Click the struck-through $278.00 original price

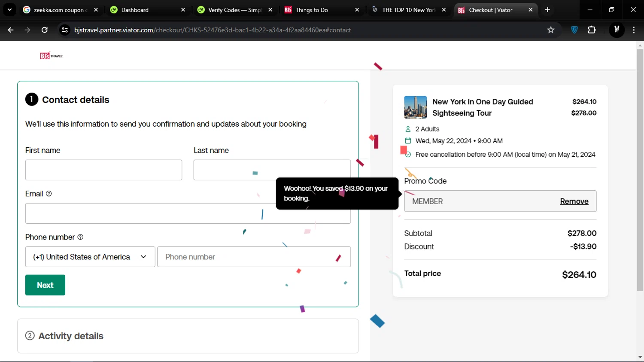coord(584,113)
